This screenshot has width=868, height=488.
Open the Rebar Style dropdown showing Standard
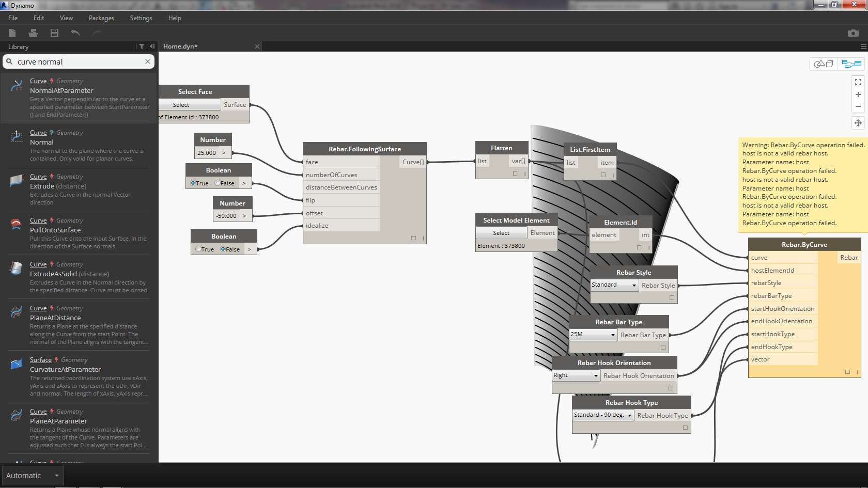coord(614,285)
